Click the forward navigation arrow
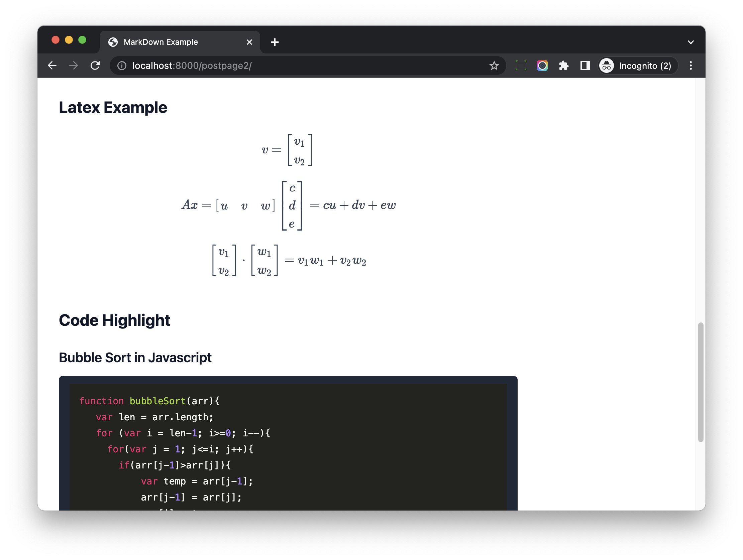The image size is (743, 560). [x=73, y=65]
